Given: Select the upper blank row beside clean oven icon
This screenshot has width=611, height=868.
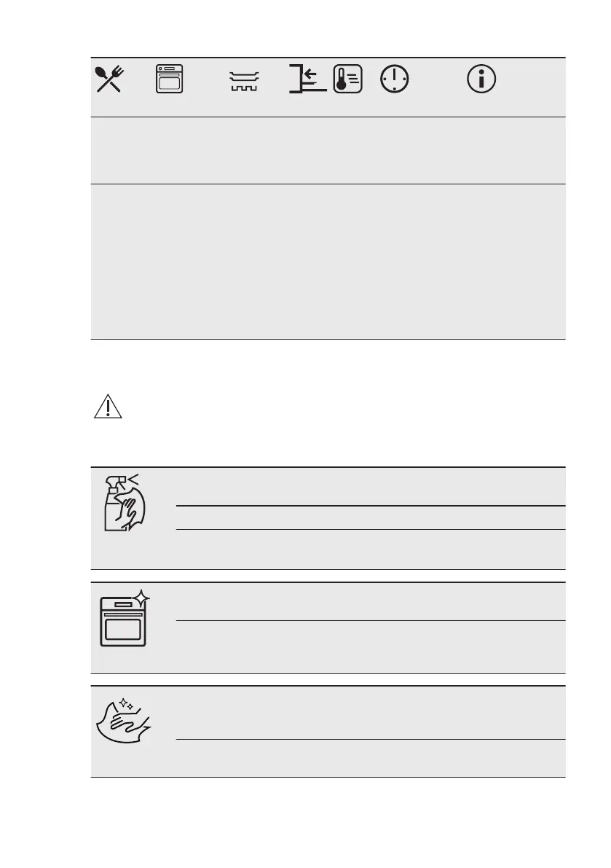Looking at the screenshot, I should [x=371, y=602].
